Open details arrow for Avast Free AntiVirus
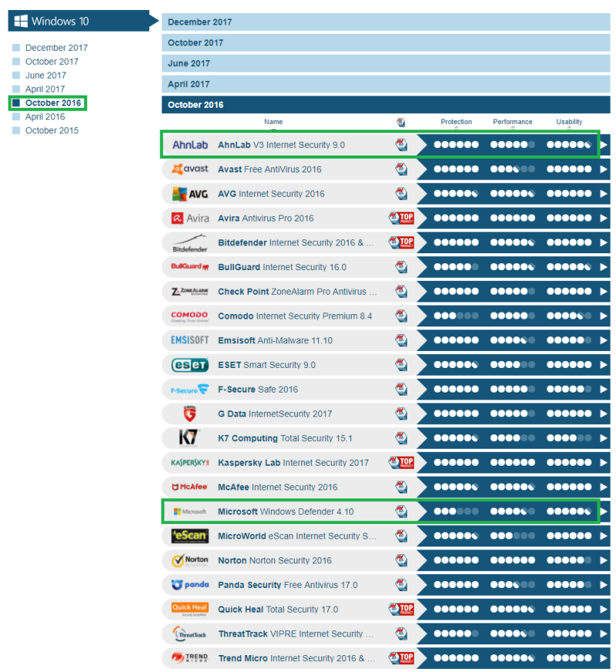The width and height of the screenshot is (616, 672). [604, 169]
